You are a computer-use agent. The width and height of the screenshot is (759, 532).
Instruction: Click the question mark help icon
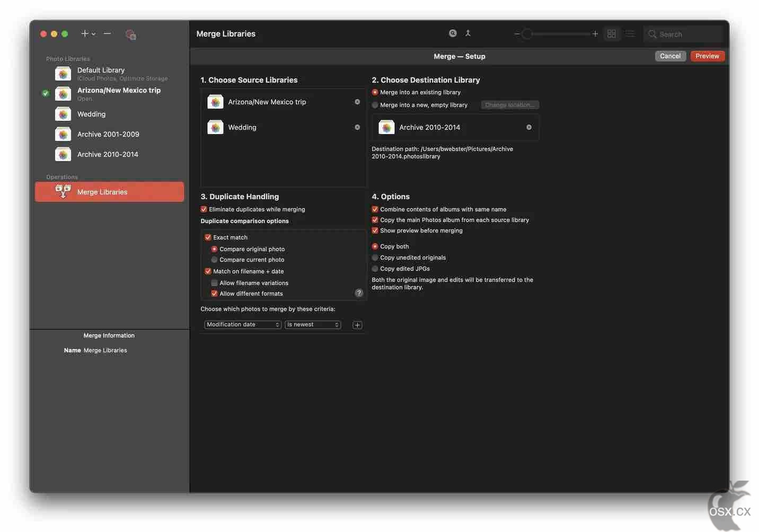(x=359, y=293)
